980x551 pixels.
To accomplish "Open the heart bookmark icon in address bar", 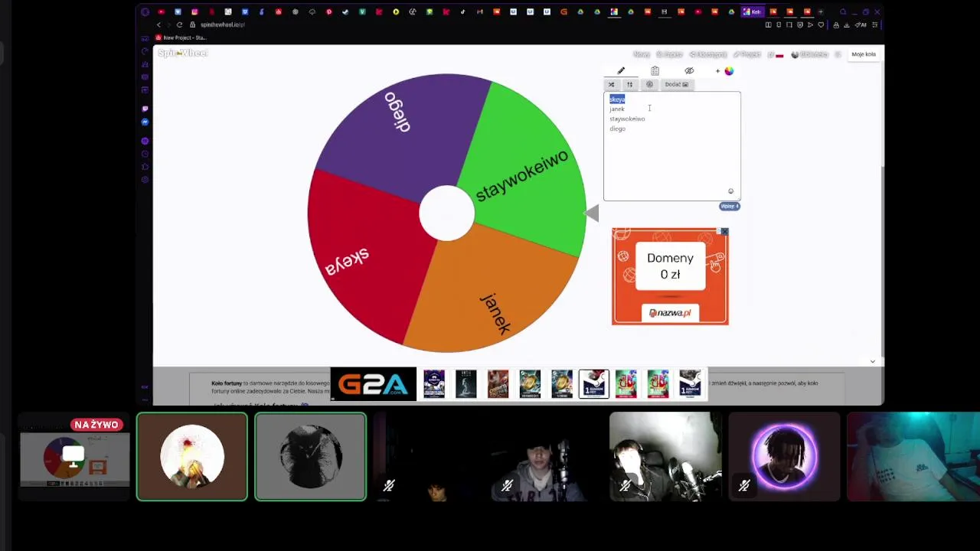I will (x=821, y=24).
